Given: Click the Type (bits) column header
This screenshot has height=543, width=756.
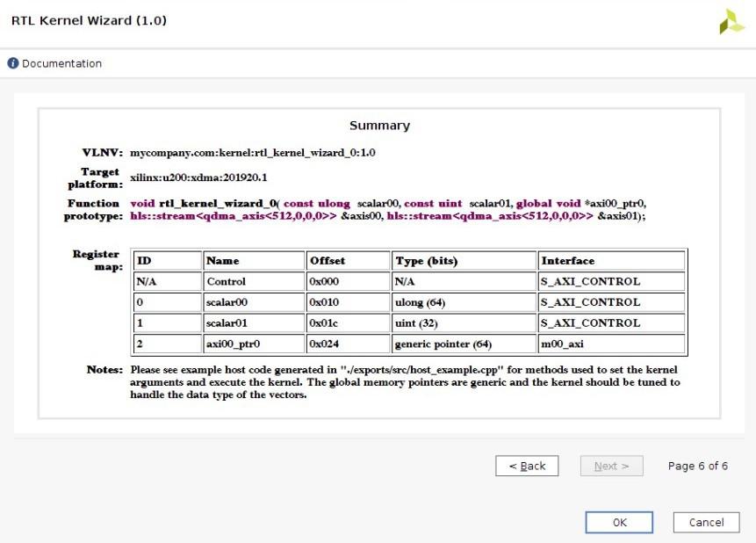Looking at the screenshot, I should (464, 261).
